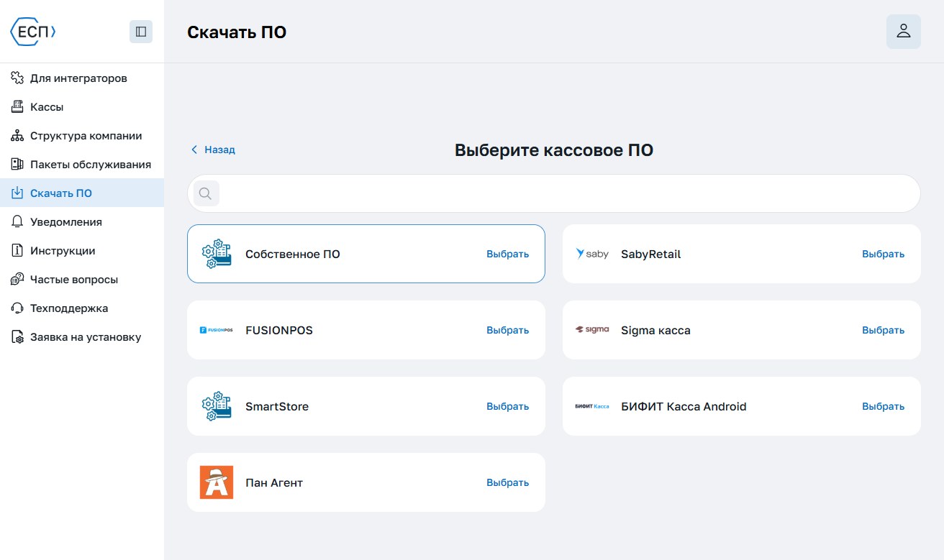This screenshot has height=560, width=944.
Task: Click the headset icon for Техподдержка
Action: [17, 308]
